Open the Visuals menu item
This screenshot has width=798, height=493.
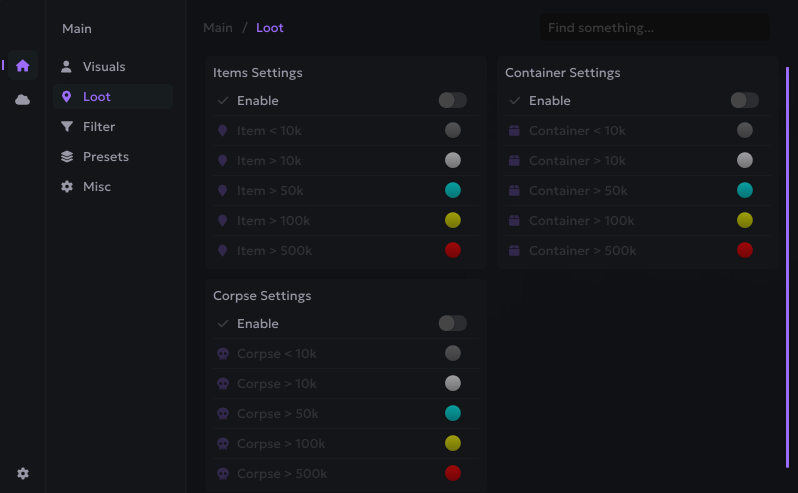pos(104,67)
